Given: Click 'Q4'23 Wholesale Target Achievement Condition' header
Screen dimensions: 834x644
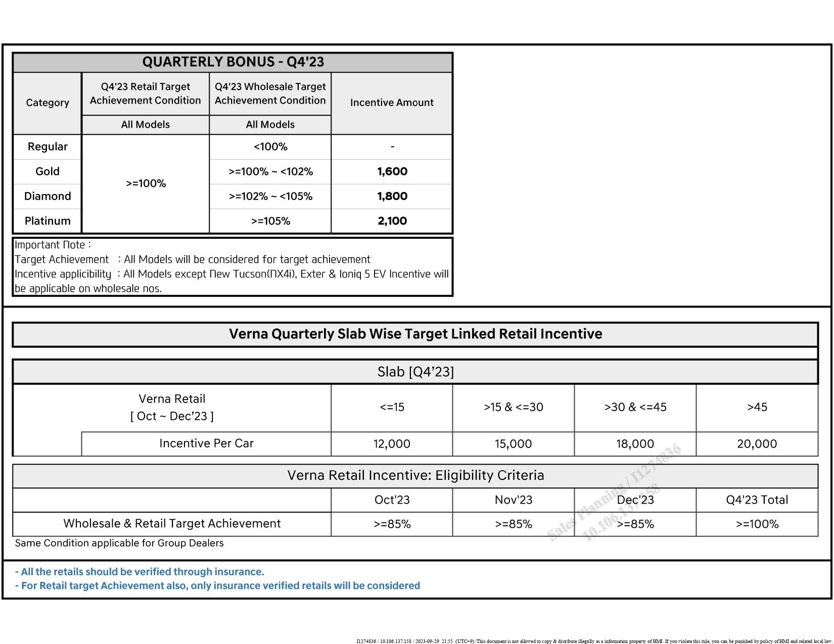Looking at the screenshot, I should (270, 93).
